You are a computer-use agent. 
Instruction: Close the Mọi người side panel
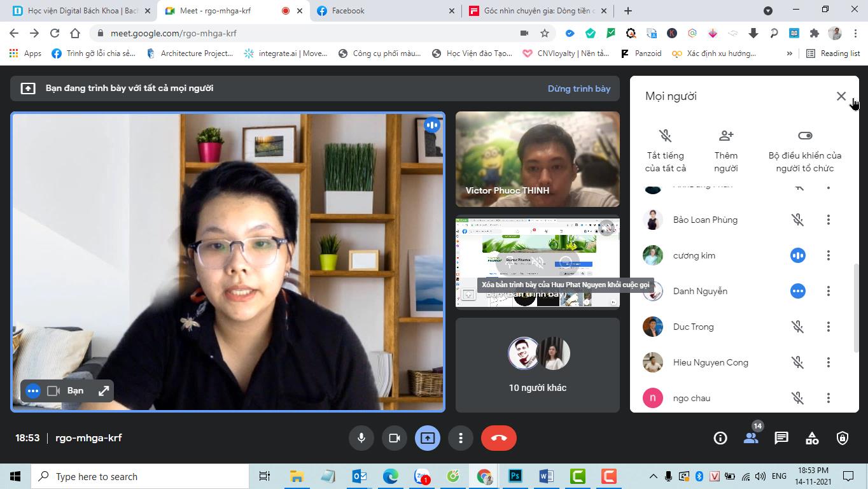click(841, 96)
